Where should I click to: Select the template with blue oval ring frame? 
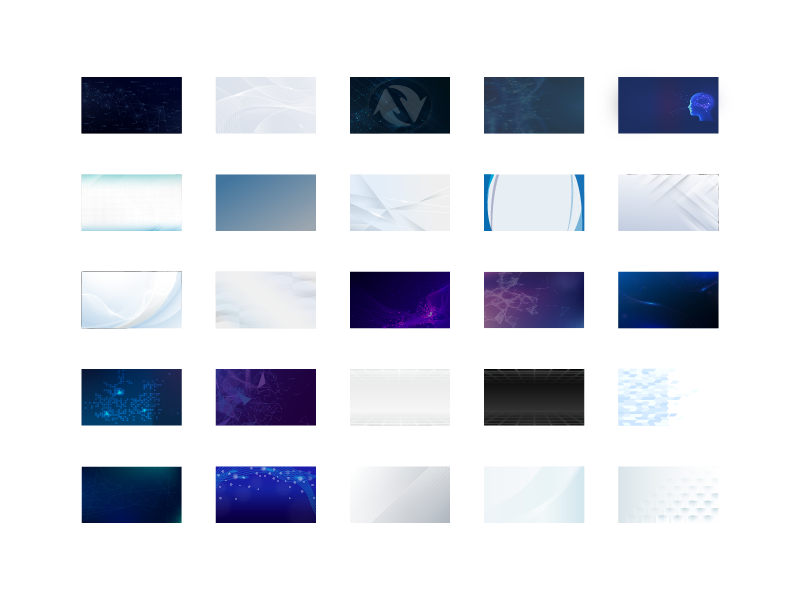(x=534, y=202)
